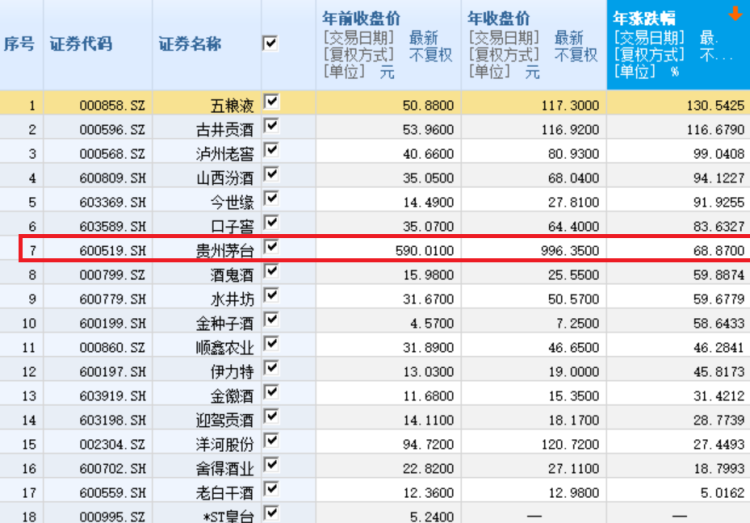Toggle the checkbox for 口子窖
Image resolution: width=750 pixels, height=523 pixels.
click(271, 223)
